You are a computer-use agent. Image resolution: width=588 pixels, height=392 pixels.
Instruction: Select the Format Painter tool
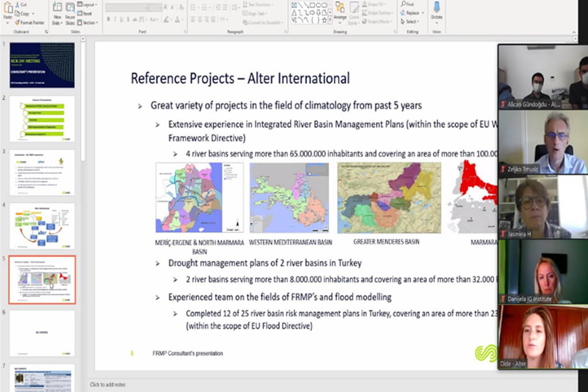[29, 22]
